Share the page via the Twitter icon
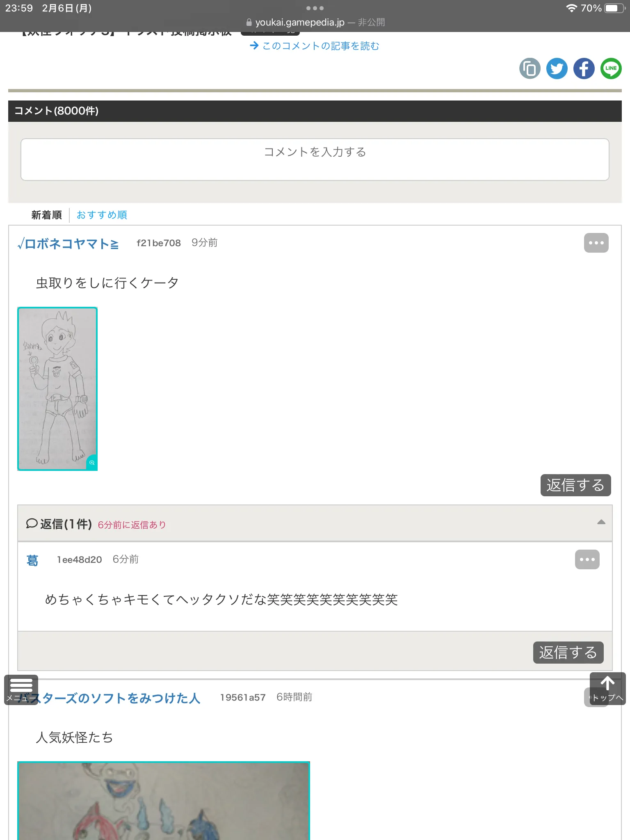Screen dimensions: 630x840 [x=557, y=68]
